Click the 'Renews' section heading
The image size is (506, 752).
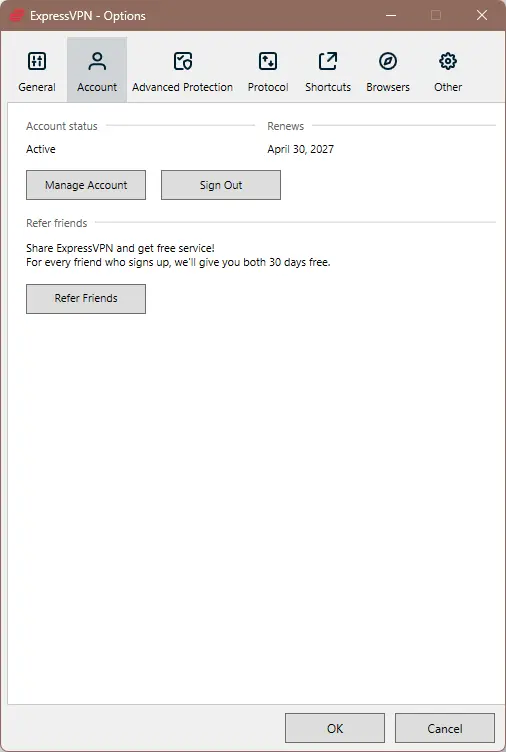[x=285, y=126]
